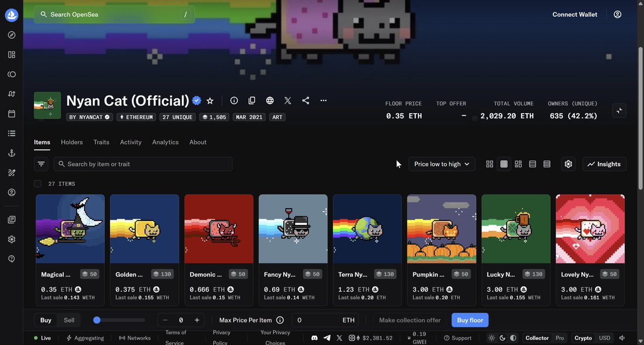Open the Activity list icon in sidebar
644x345 pixels.
click(x=12, y=133)
